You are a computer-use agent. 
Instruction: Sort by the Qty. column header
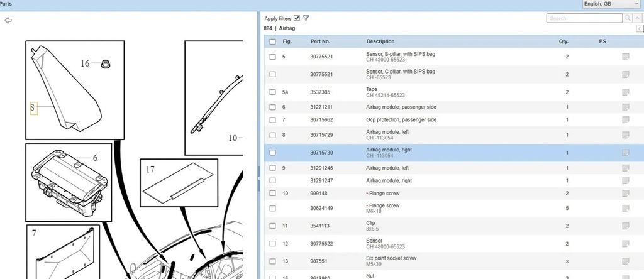click(564, 41)
